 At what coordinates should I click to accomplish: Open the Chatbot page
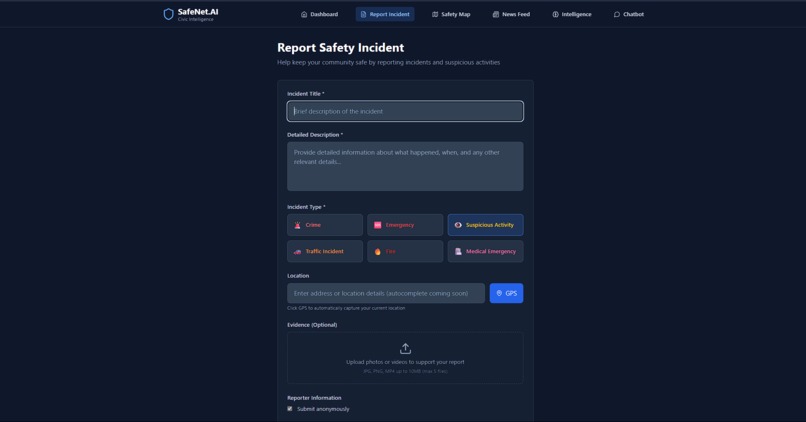628,14
